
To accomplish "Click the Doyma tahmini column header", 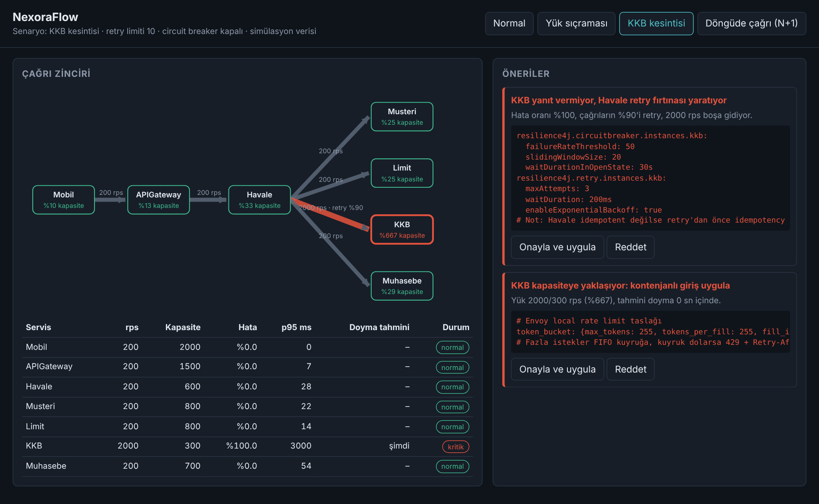I will pyautogui.click(x=379, y=327).
